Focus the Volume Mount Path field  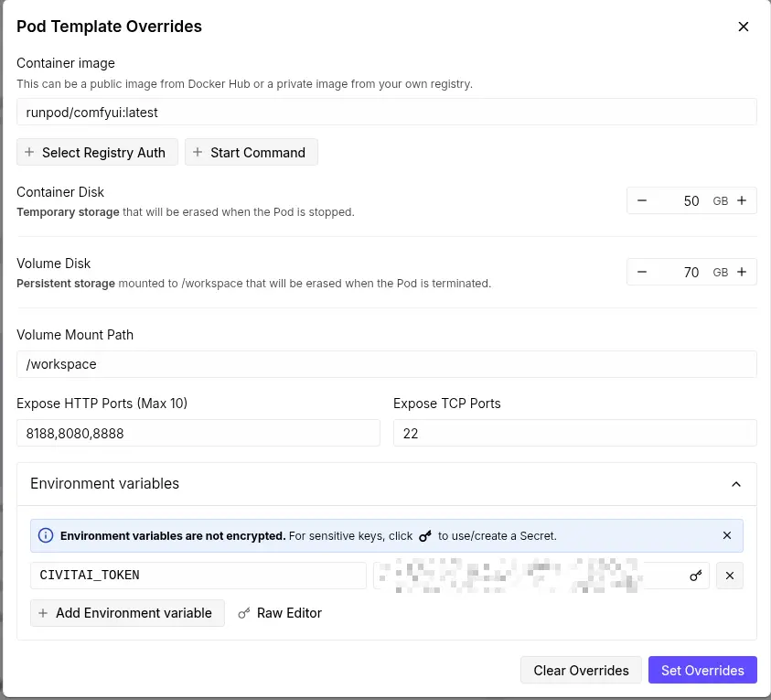point(386,364)
